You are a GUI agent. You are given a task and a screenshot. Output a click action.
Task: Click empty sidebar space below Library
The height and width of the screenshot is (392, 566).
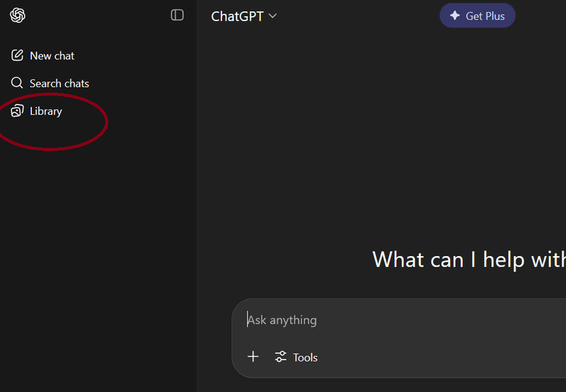[x=98, y=253]
